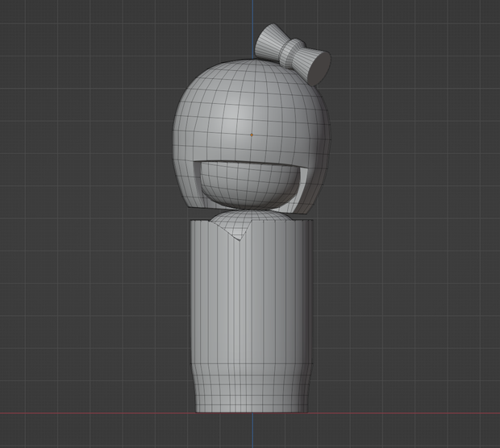Click the blue Z axis line above the head
The image size is (500, 448).
tap(253, 29)
